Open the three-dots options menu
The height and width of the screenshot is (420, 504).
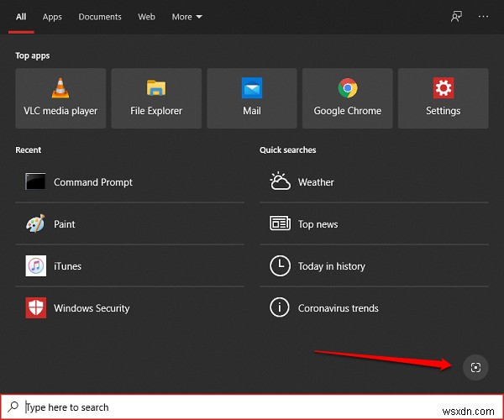(483, 17)
